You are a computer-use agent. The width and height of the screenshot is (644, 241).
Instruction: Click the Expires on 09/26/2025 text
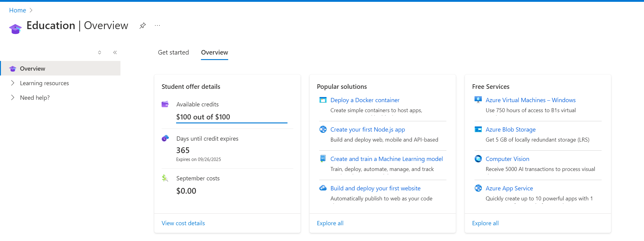point(199,159)
